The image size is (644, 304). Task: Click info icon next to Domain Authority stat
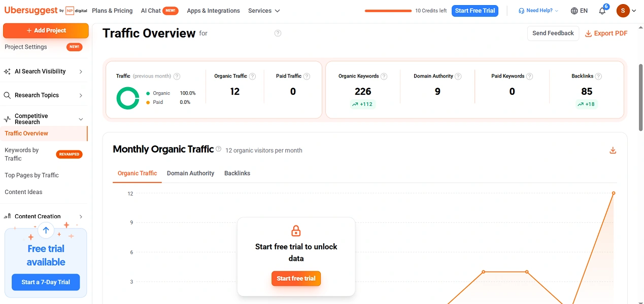(x=458, y=77)
